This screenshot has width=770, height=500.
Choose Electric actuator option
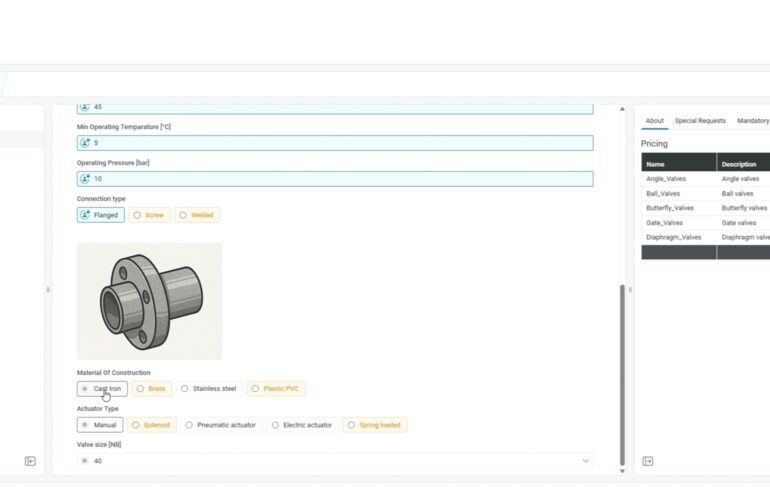point(301,425)
